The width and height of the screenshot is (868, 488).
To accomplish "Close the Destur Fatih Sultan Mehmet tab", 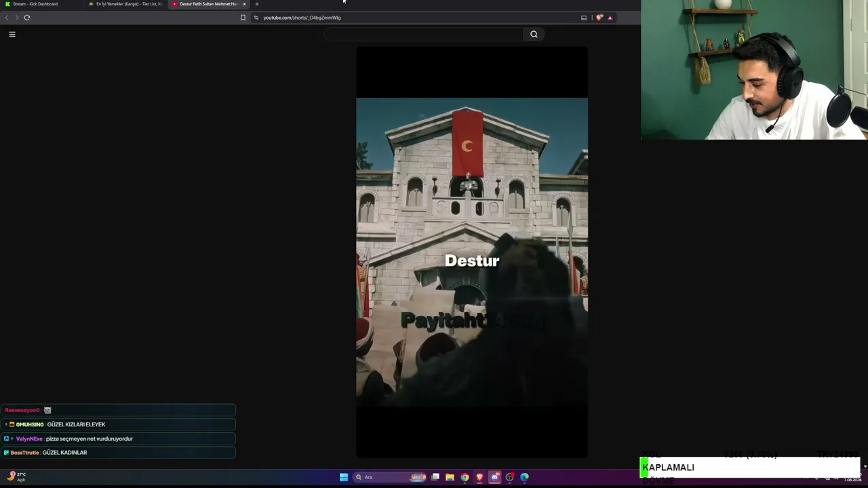I will pyautogui.click(x=244, y=4).
